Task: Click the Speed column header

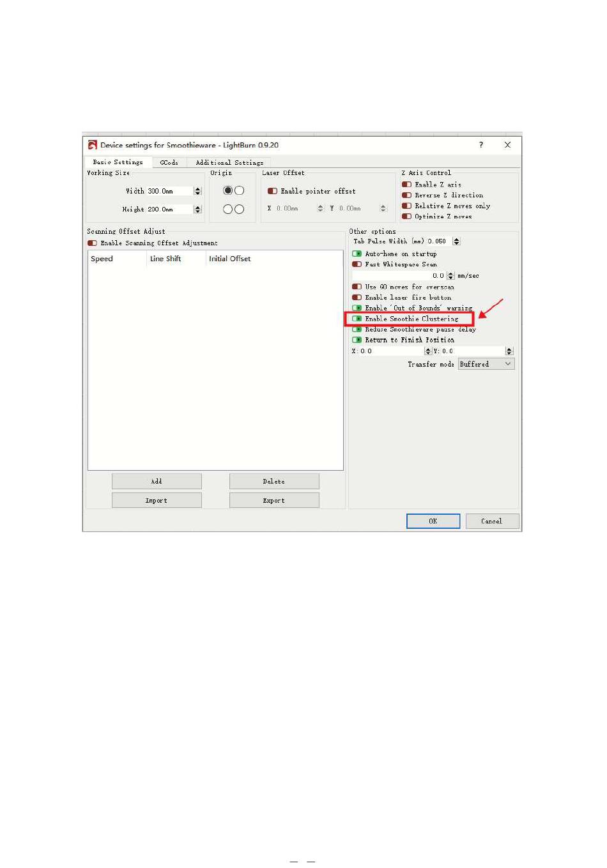Action: [118, 259]
